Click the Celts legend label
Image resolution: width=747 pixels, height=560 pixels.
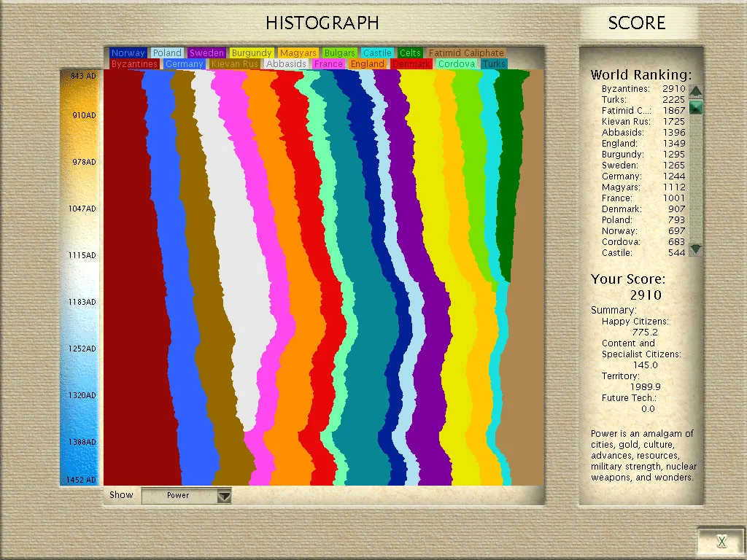pos(410,52)
